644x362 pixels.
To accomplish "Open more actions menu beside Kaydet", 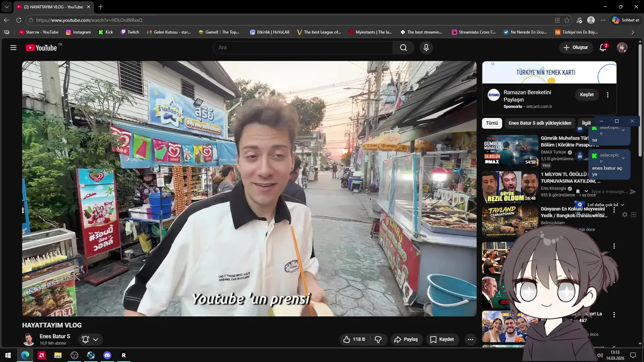I will [x=470, y=339].
